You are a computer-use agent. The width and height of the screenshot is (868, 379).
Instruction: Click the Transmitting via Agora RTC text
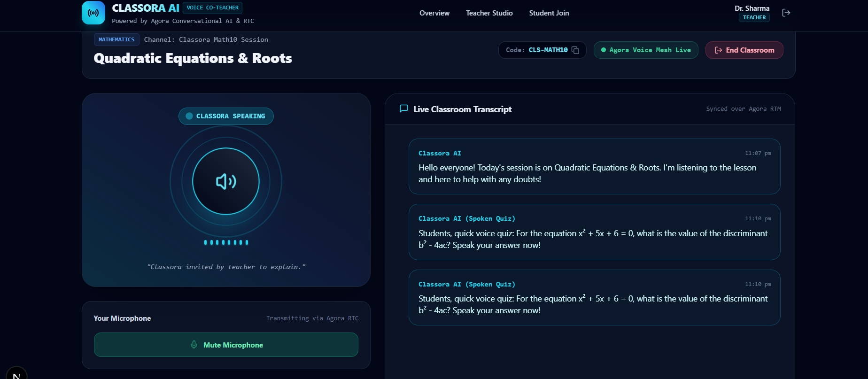[312, 318]
